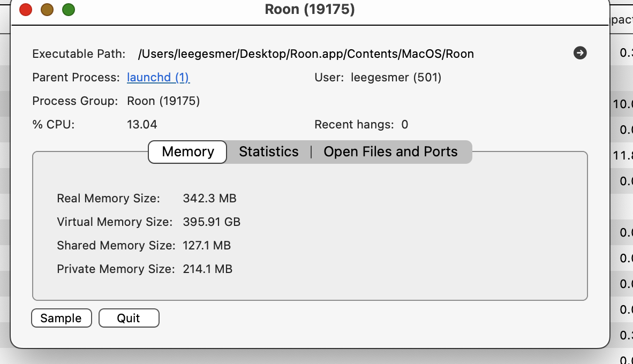The height and width of the screenshot is (364, 633).
Task: Click the partially hidden Impact column header
Action: coord(622,20)
